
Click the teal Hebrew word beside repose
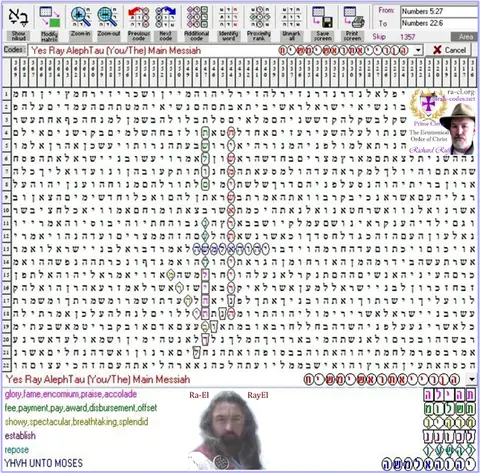click(449, 450)
